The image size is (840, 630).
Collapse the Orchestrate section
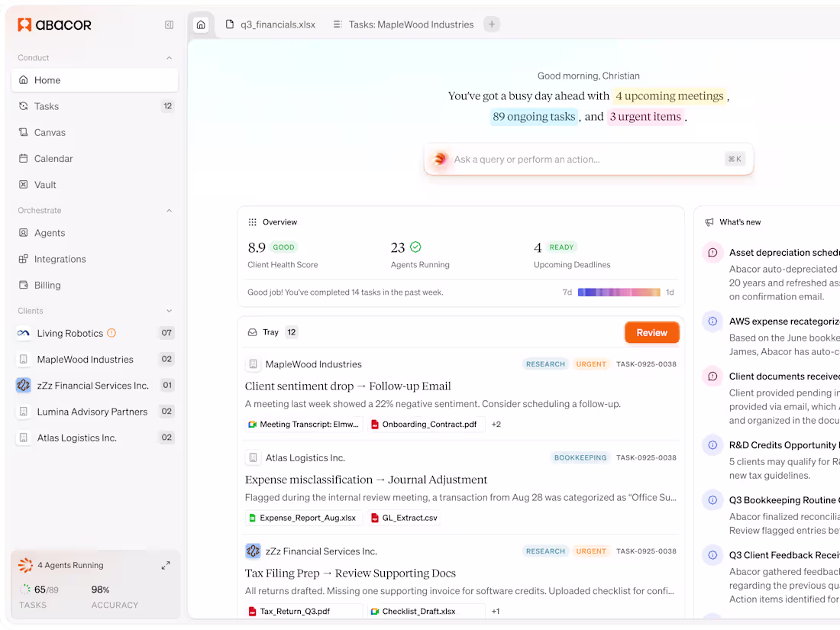(x=170, y=211)
